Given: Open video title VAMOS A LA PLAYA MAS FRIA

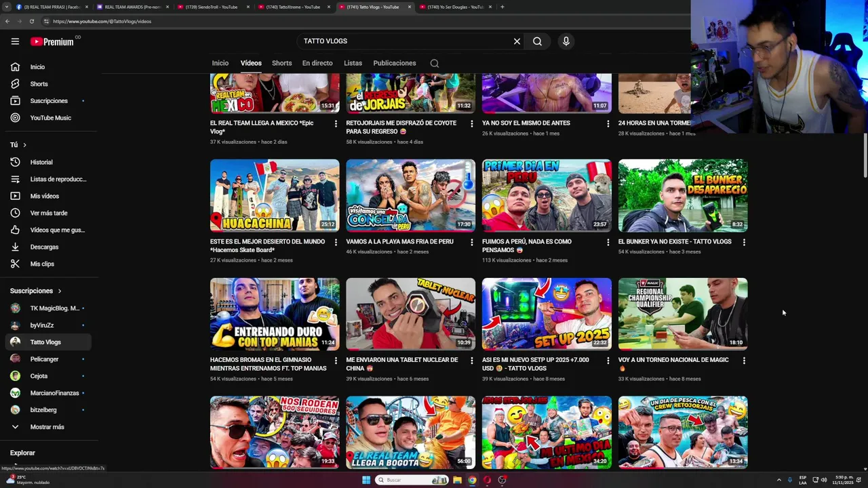Looking at the screenshot, I should tap(400, 241).
